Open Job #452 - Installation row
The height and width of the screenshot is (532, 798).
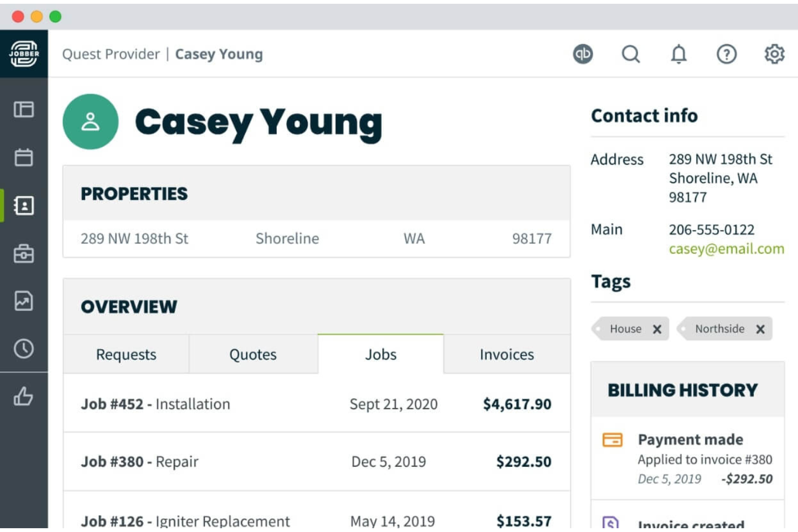click(x=317, y=404)
